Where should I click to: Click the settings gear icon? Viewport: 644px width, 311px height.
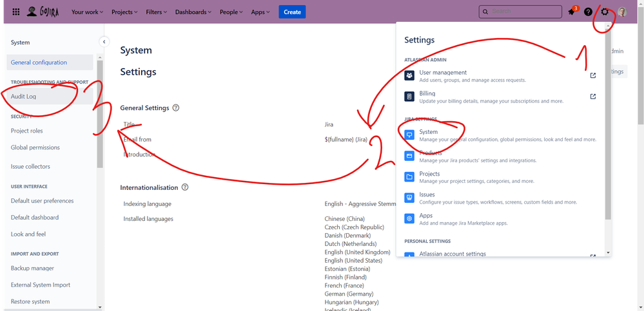tap(605, 12)
